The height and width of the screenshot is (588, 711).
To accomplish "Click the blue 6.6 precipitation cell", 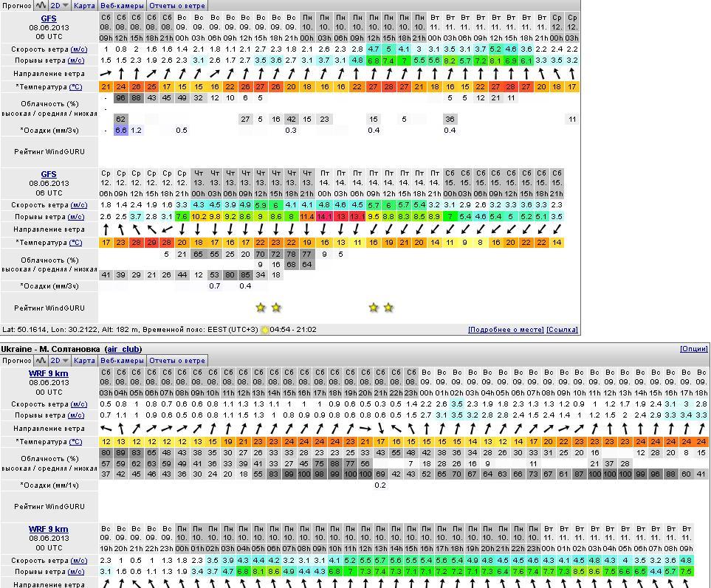I will coord(121,131).
